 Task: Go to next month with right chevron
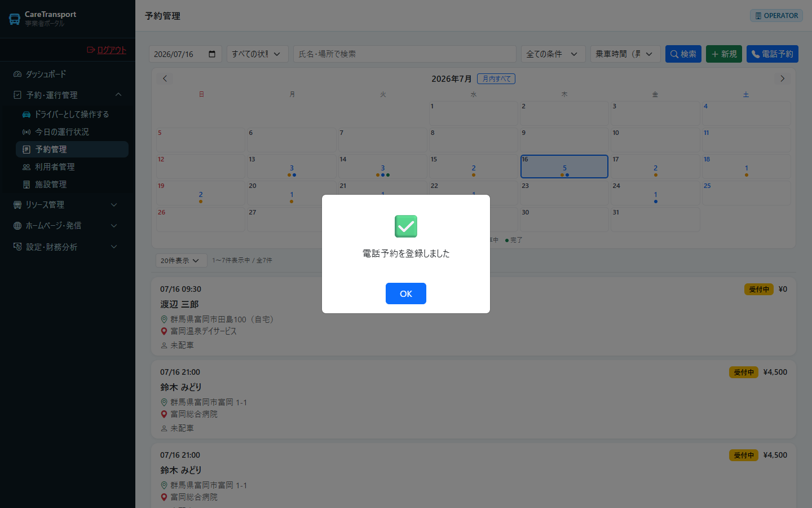(782, 78)
